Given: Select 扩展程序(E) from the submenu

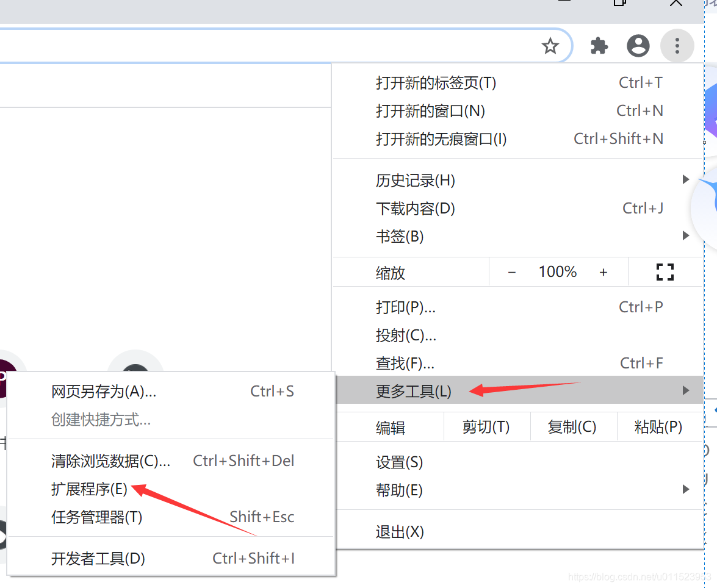Looking at the screenshot, I should [x=88, y=489].
